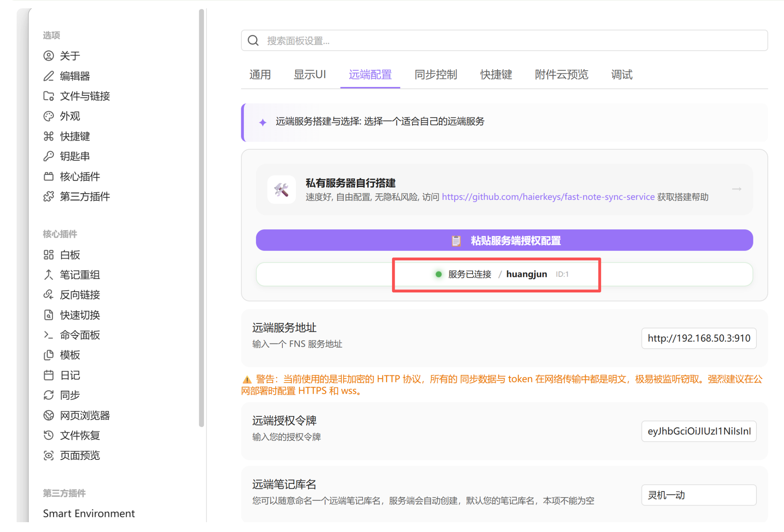Open 第三方插件 puzzle icon
The width and height of the screenshot is (784, 532).
[x=48, y=196]
